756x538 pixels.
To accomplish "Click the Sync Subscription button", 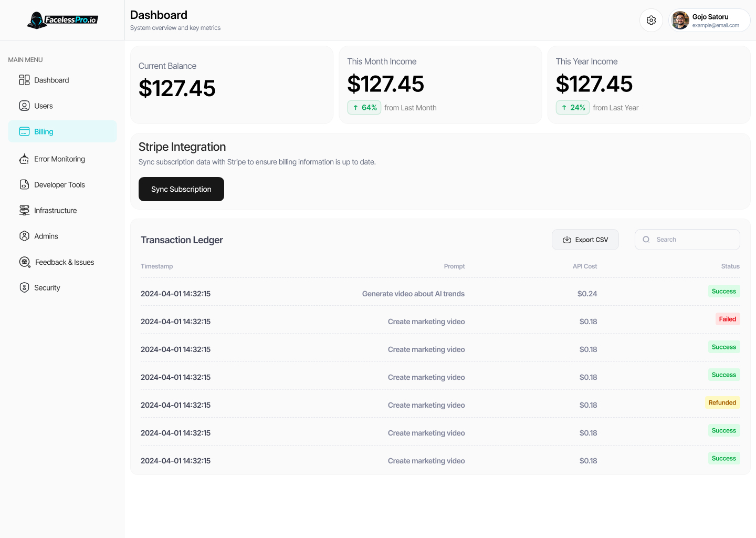I will pos(181,189).
